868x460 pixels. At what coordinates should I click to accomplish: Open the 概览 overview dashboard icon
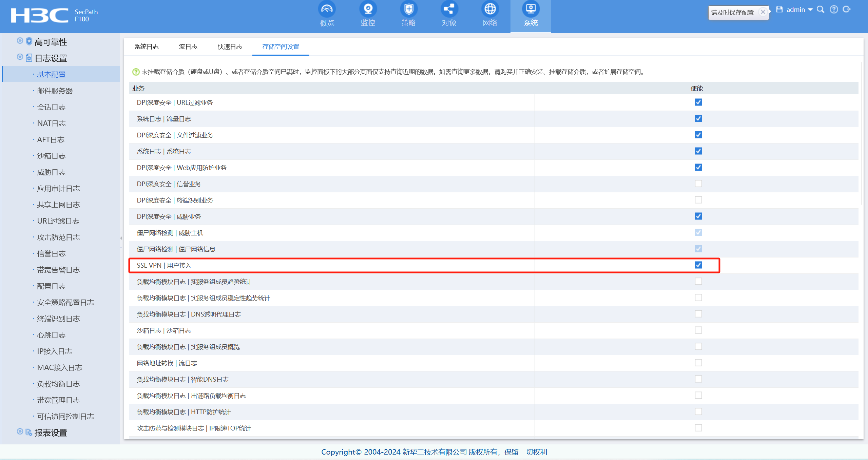327,9
